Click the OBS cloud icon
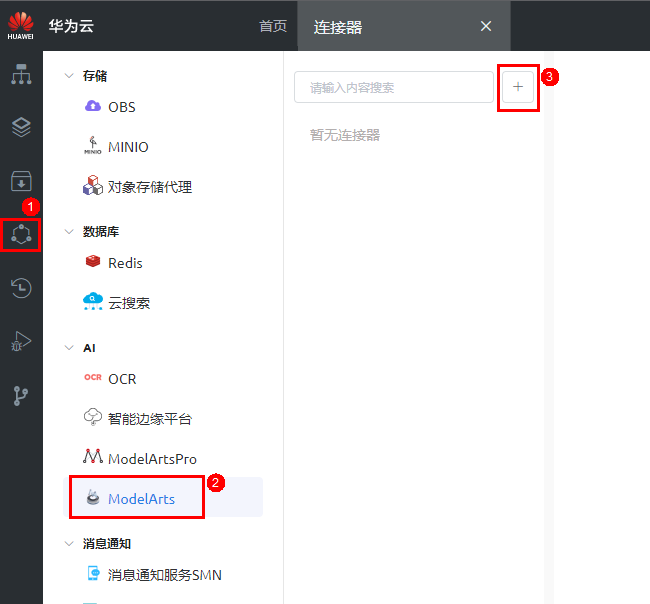 93,106
